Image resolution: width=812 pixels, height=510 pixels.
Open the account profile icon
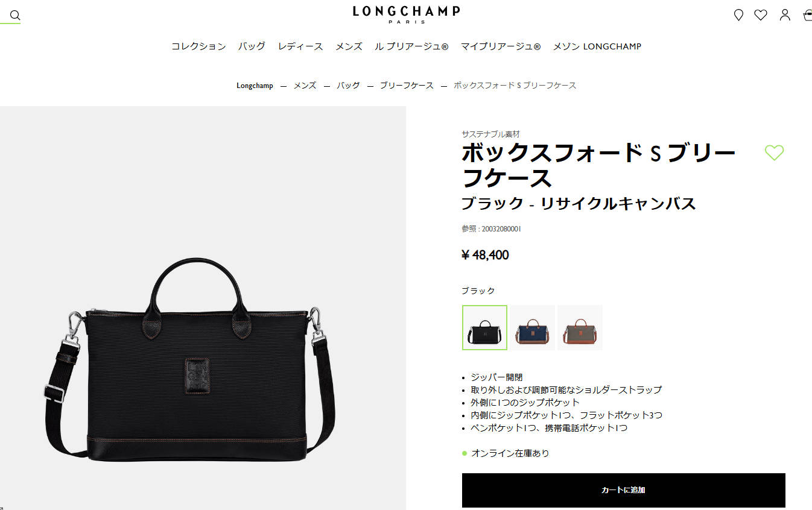(785, 15)
